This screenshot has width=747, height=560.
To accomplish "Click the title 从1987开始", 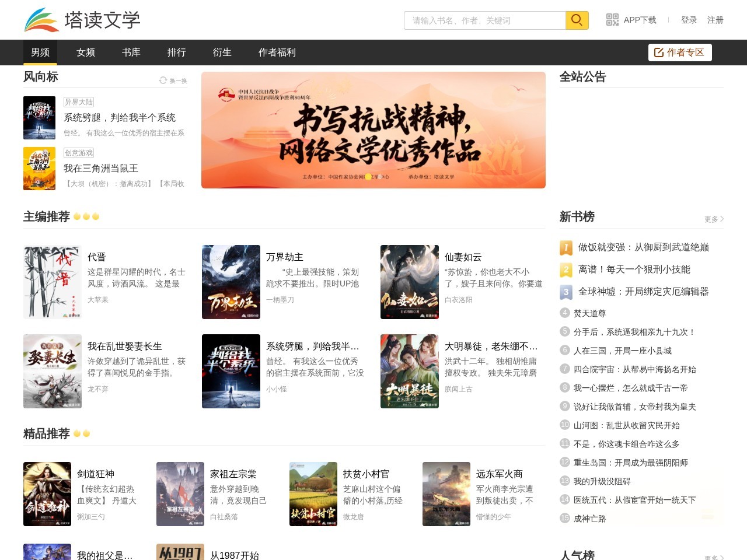I will (235, 555).
